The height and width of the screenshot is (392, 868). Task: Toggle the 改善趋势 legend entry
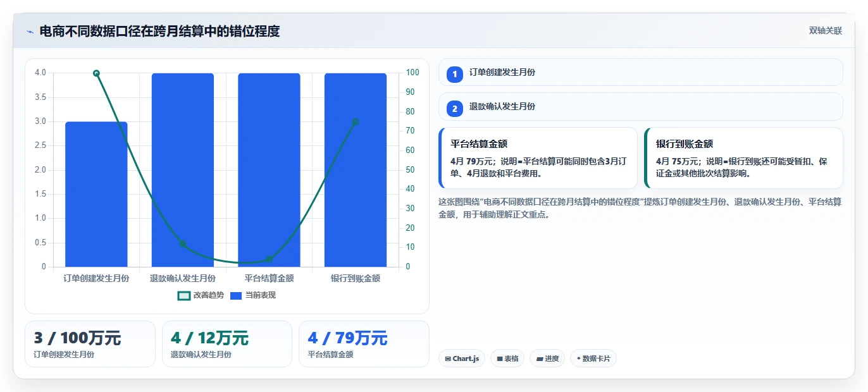pyautogui.click(x=201, y=295)
